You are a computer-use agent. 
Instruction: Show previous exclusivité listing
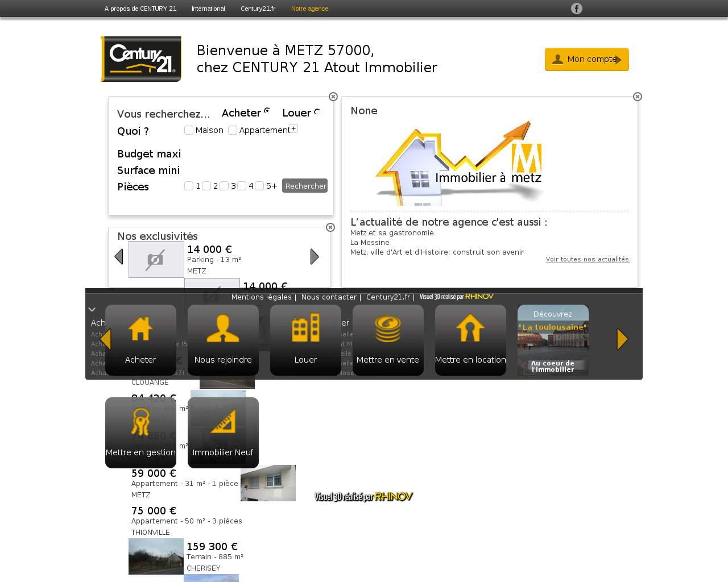point(118,257)
